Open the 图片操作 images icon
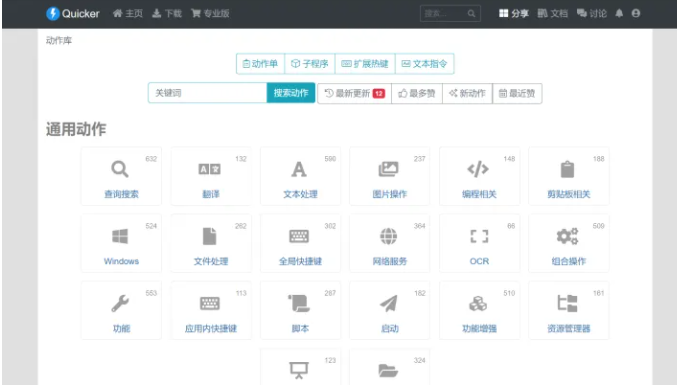677x385 pixels. click(x=389, y=169)
